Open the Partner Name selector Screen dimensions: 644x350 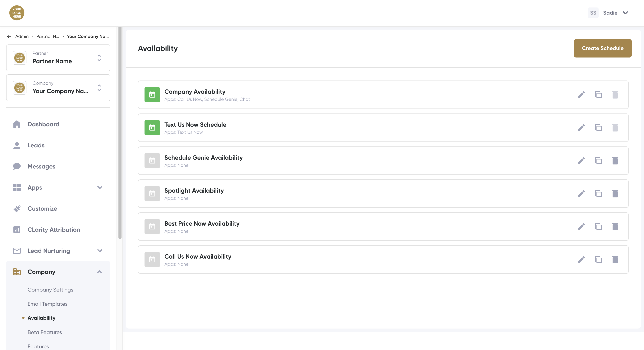(x=58, y=58)
